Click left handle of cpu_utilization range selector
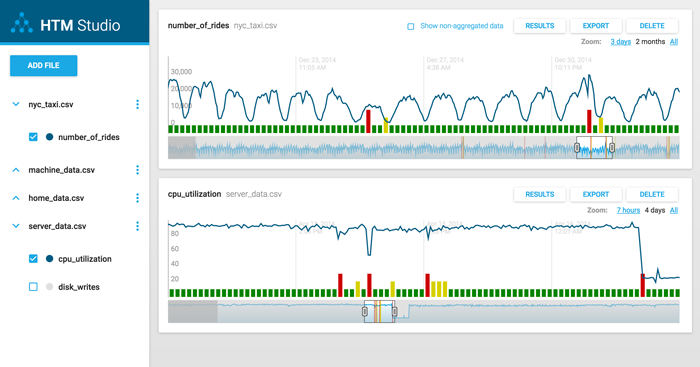The height and width of the screenshot is (367, 700). click(x=365, y=312)
